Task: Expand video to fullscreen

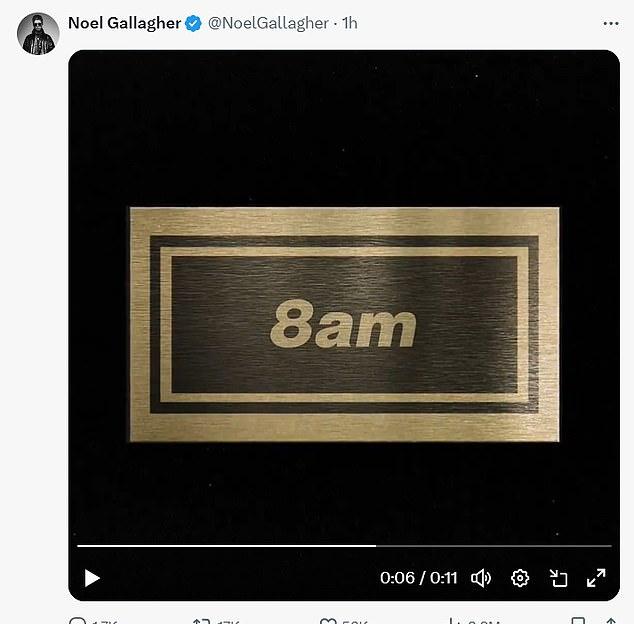Action: tap(596, 578)
